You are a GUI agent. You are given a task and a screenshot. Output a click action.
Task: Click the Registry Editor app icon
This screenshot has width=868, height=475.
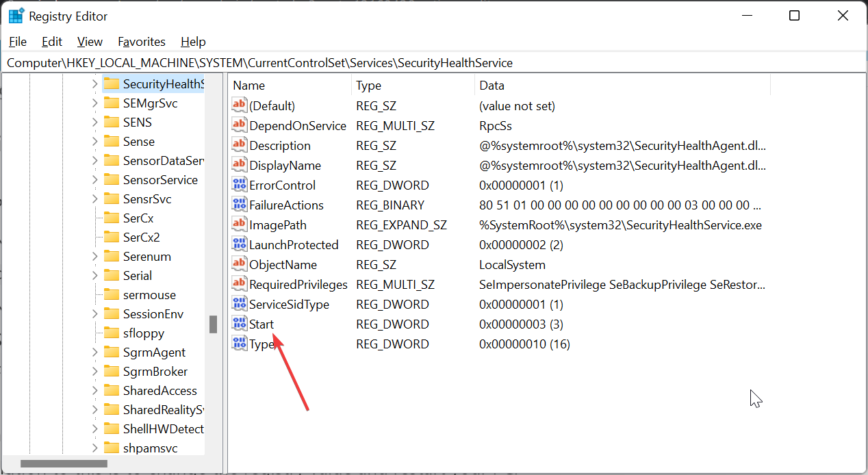click(x=16, y=16)
